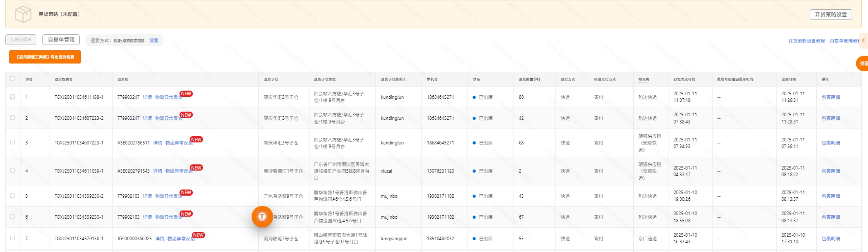Click the package box icon beside 弃货策略
Image resolution: width=868 pixels, height=252 pixels.
coord(23,14)
